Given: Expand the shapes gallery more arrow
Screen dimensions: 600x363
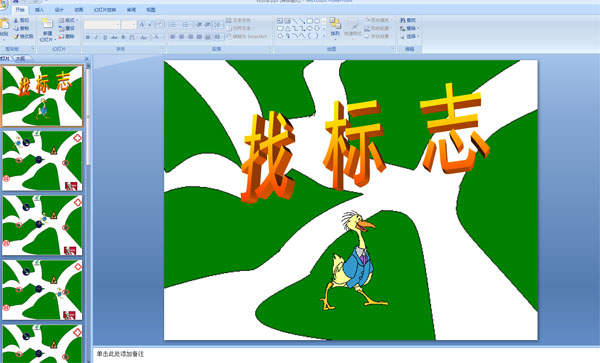Looking at the screenshot, I should coord(324,36).
